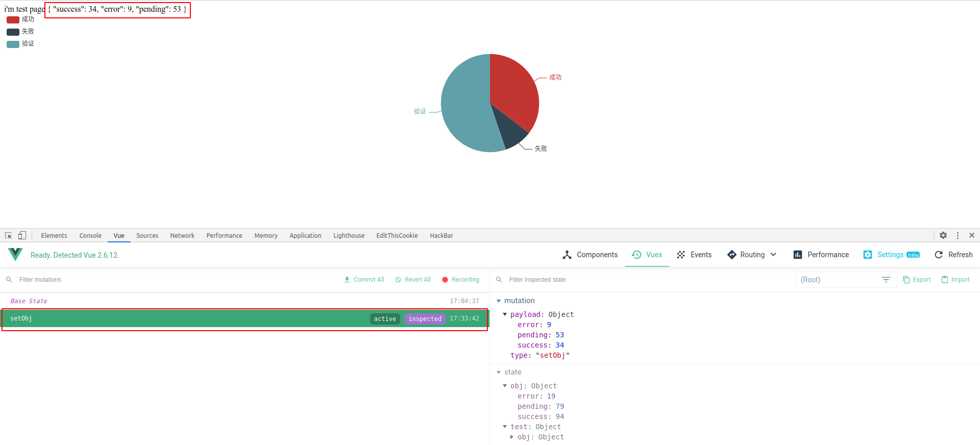980x445 pixels.
Task: Click the active badge on setObj
Action: pos(385,319)
